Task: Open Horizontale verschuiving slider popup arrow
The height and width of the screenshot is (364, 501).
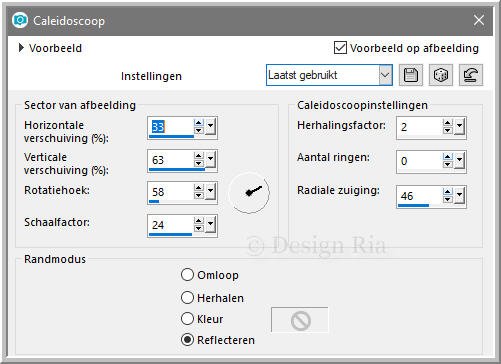Action: (x=210, y=127)
